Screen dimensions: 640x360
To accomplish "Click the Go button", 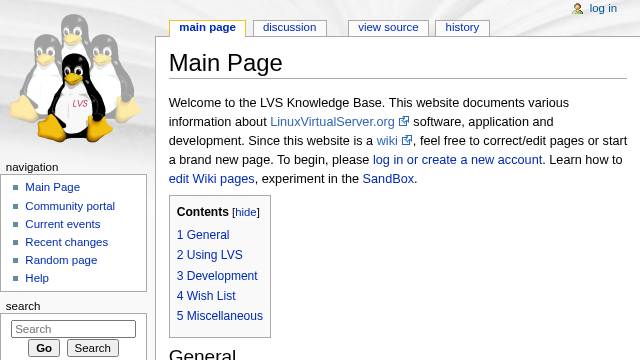I will point(44,348).
